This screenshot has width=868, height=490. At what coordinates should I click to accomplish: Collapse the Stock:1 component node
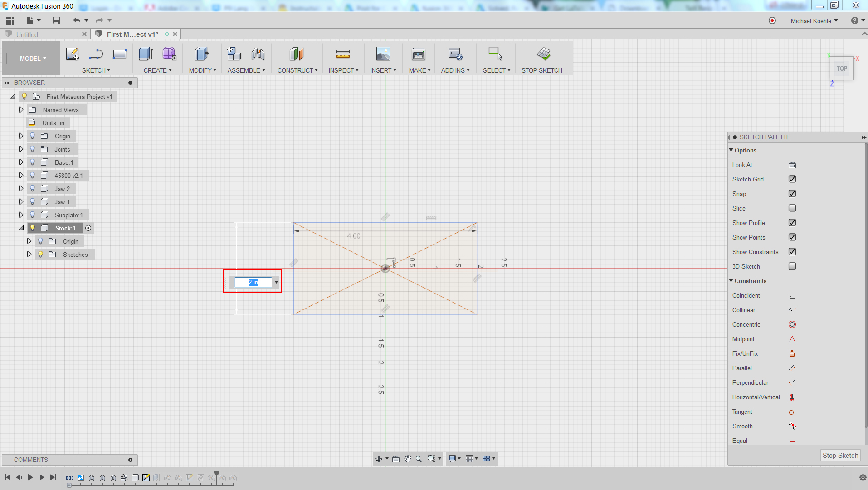(x=21, y=228)
